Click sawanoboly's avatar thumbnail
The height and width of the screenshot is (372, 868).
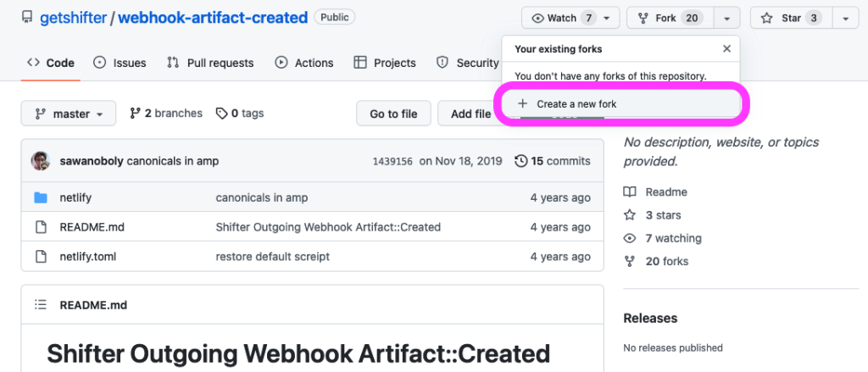coord(41,161)
